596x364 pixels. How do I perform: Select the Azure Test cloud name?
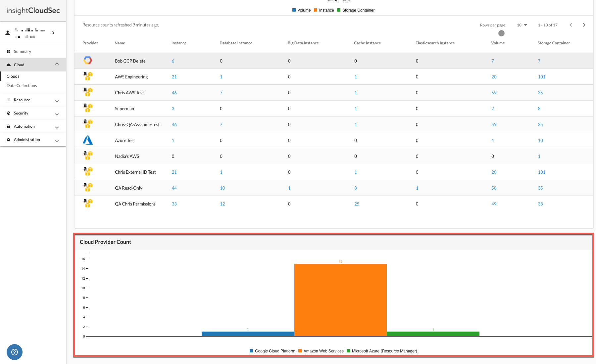click(125, 141)
